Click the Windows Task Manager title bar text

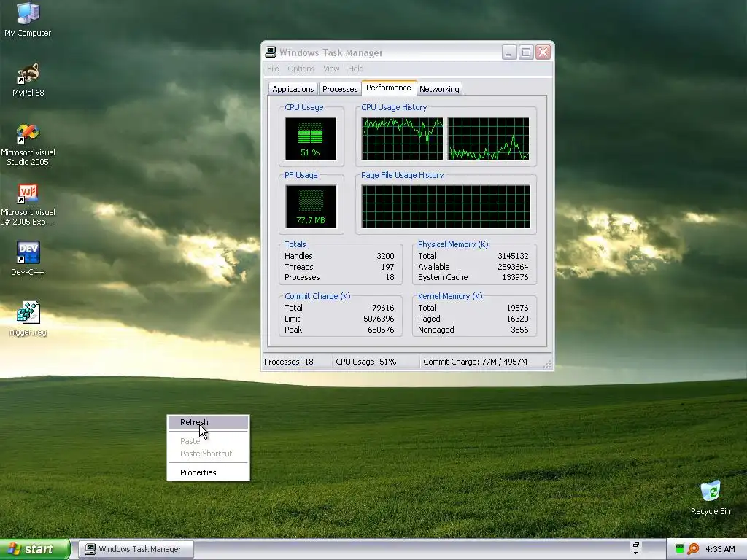click(x=330, y=52)
